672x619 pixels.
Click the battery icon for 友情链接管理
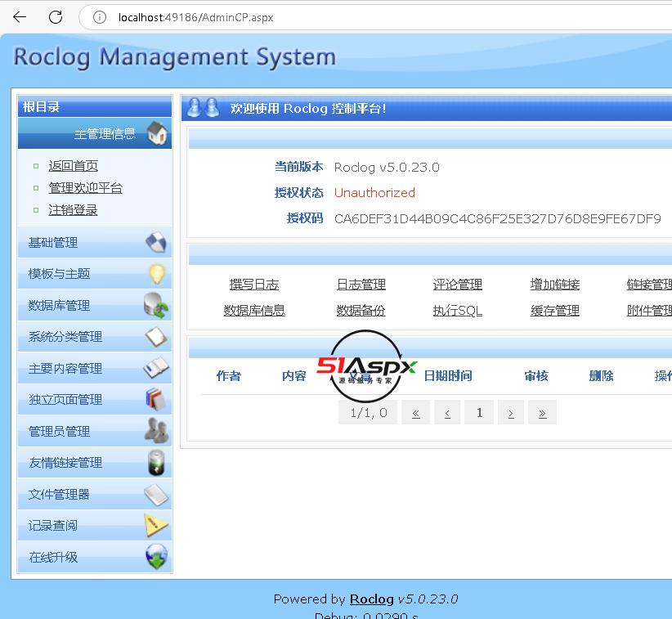(156, 463)
